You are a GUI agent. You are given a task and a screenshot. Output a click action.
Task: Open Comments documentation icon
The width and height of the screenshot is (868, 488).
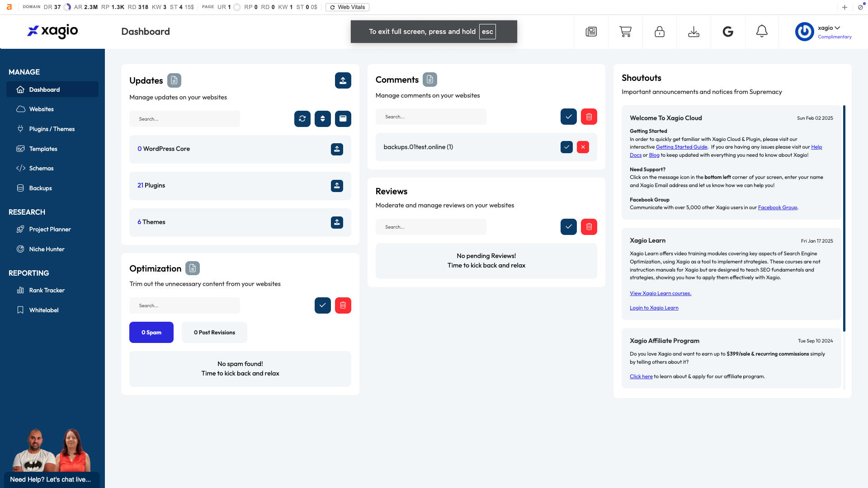[430, 80]
